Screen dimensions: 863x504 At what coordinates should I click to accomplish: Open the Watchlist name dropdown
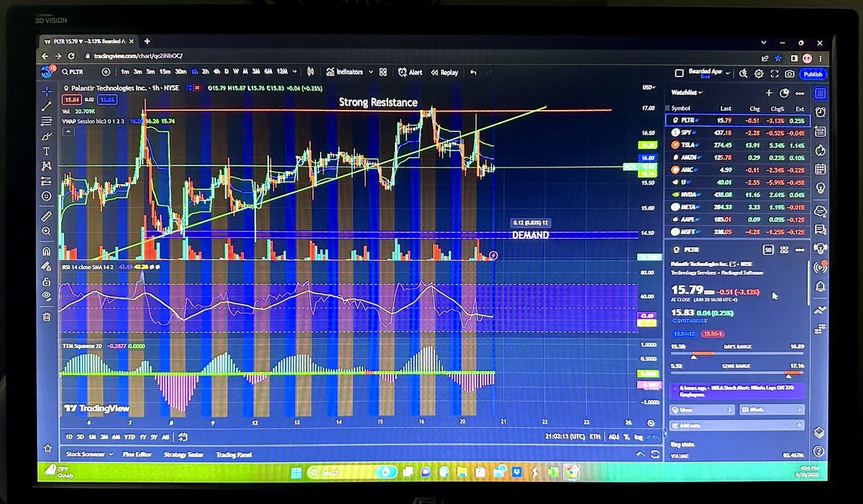687,93
